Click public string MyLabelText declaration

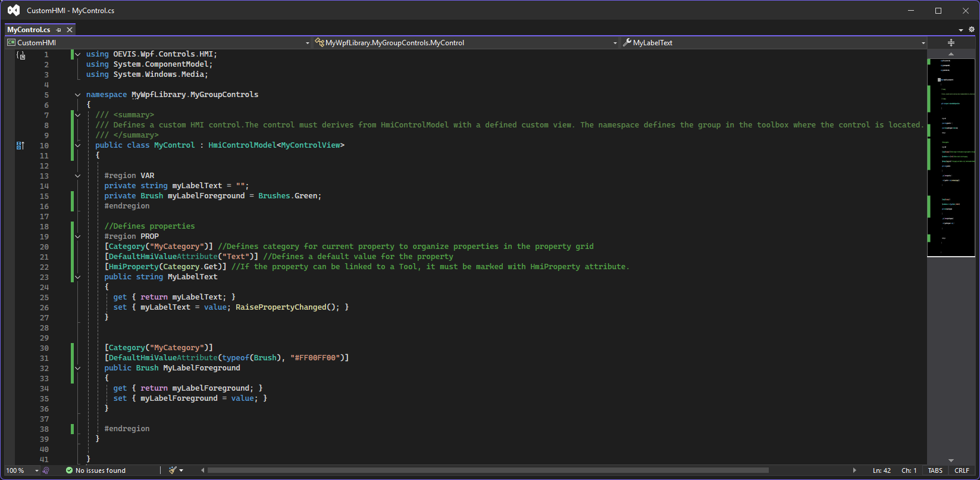click(x=161, y=277)
